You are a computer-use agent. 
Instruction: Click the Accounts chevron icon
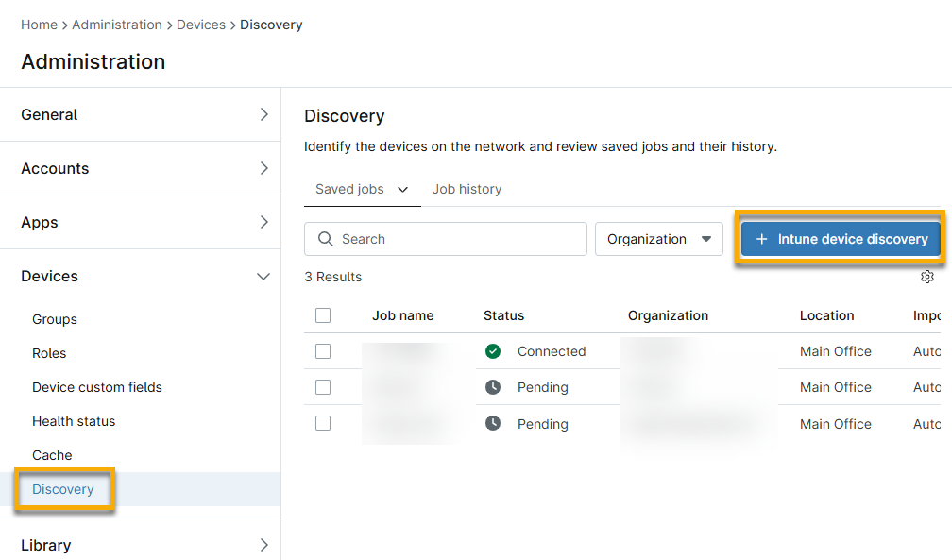(x=264, y=168)
